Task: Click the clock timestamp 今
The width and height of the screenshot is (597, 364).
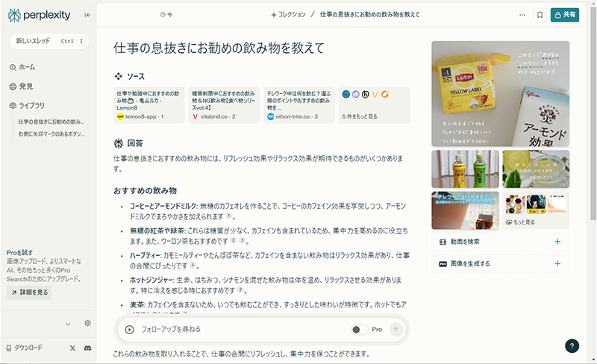Action: [x=166, y=15]
